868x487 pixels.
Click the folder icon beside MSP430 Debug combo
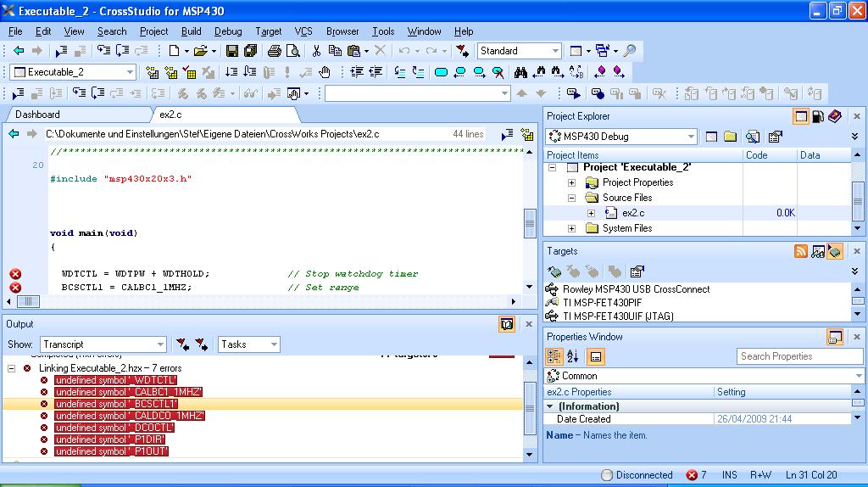(730, 137)
